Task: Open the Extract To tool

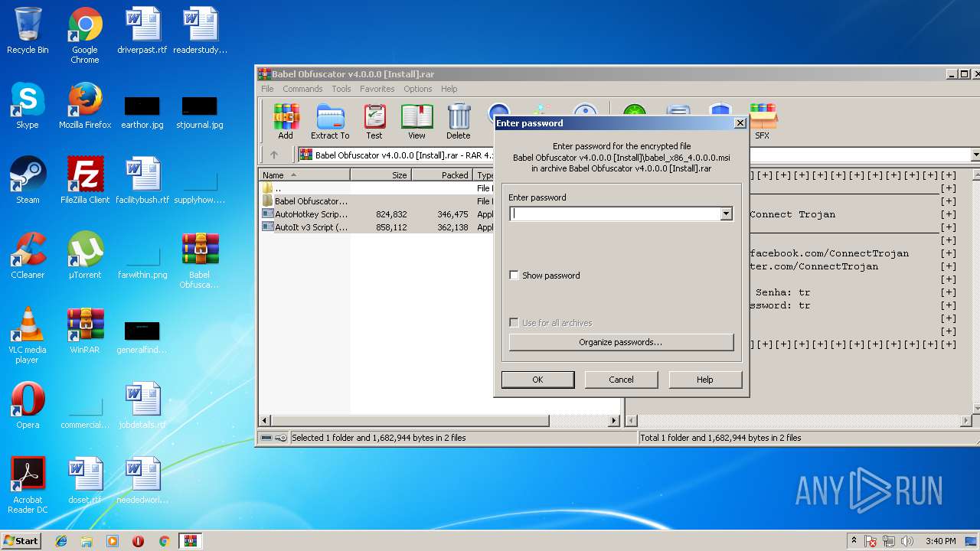Action: pos(330,122)
